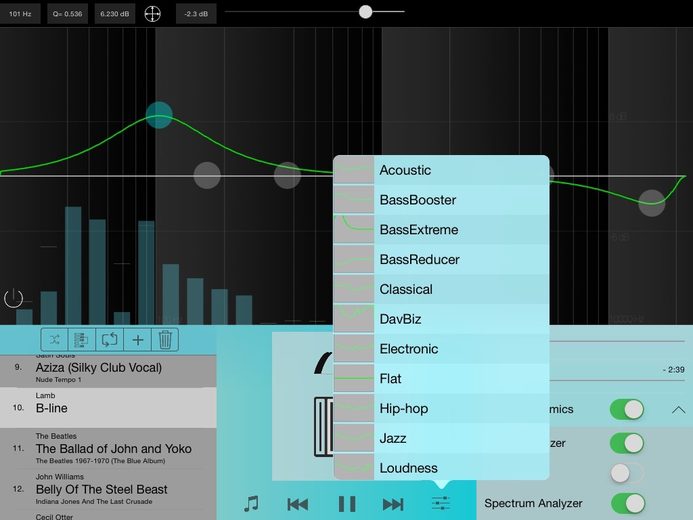Select the highlighted teal EQ band handle
Image resolution: width=693 pixels, height=520 pixels.
coord(159,115)
